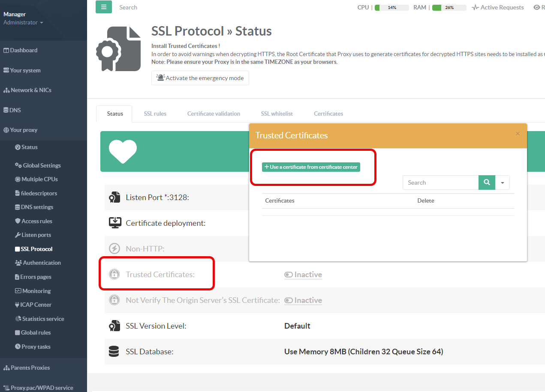Click the Search field in Trusted Certificates

coord(440,183)
